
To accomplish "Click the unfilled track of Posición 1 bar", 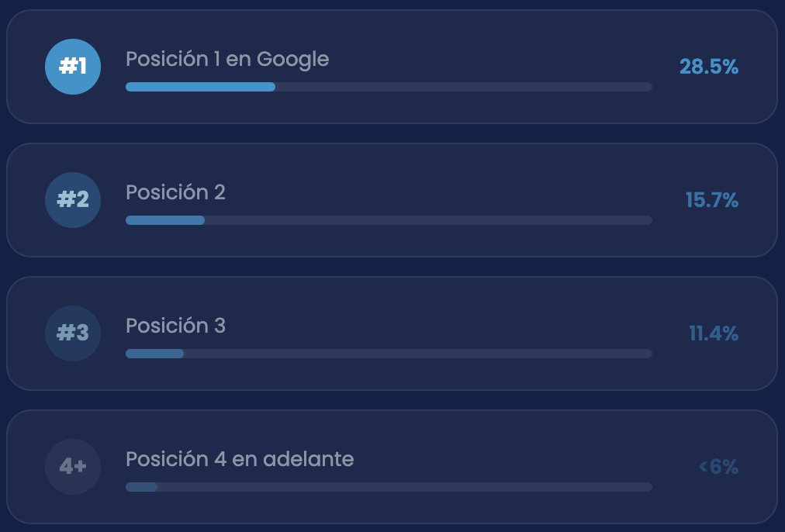I will point(464,87).
